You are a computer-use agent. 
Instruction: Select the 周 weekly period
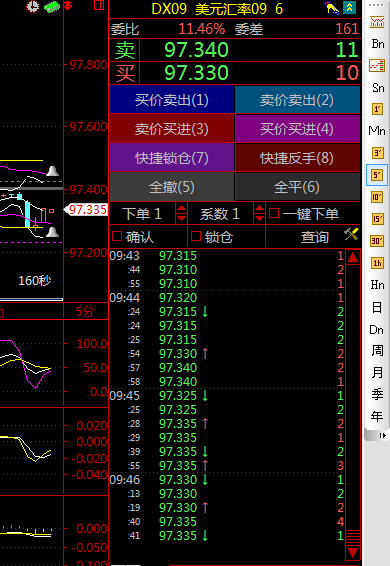pos(377,350)
